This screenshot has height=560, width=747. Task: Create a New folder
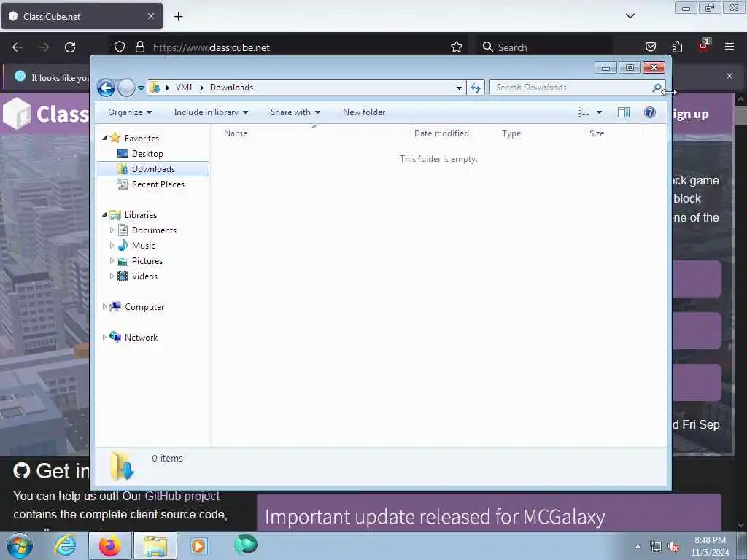(x=364, y=112)
